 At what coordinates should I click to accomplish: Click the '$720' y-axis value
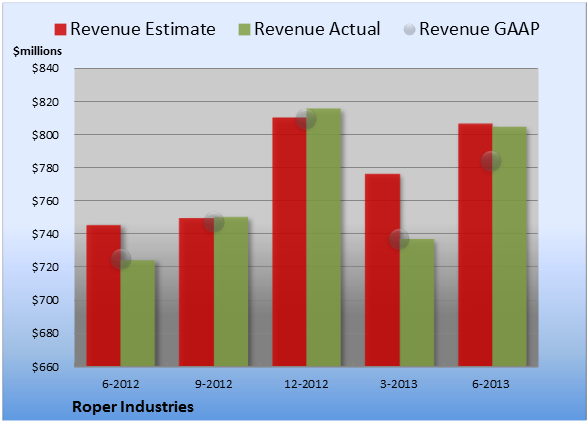(x=45, y=267)
